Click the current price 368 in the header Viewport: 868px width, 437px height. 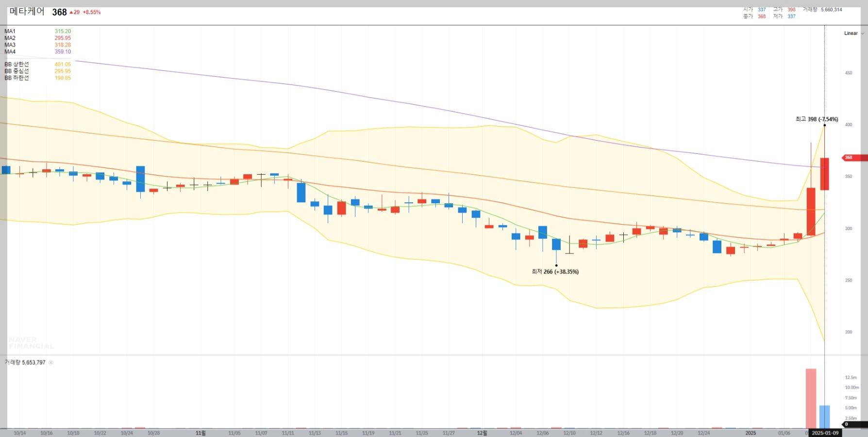point(59,12)
